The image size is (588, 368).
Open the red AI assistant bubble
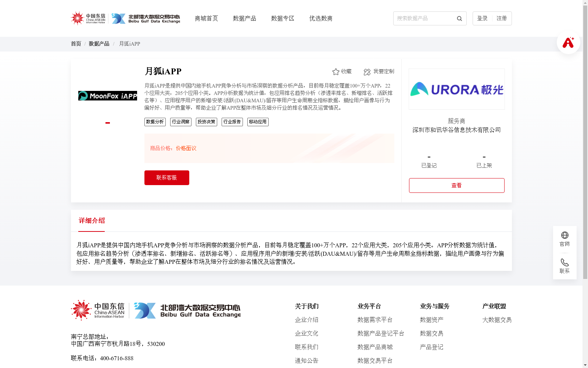(568, 42)
